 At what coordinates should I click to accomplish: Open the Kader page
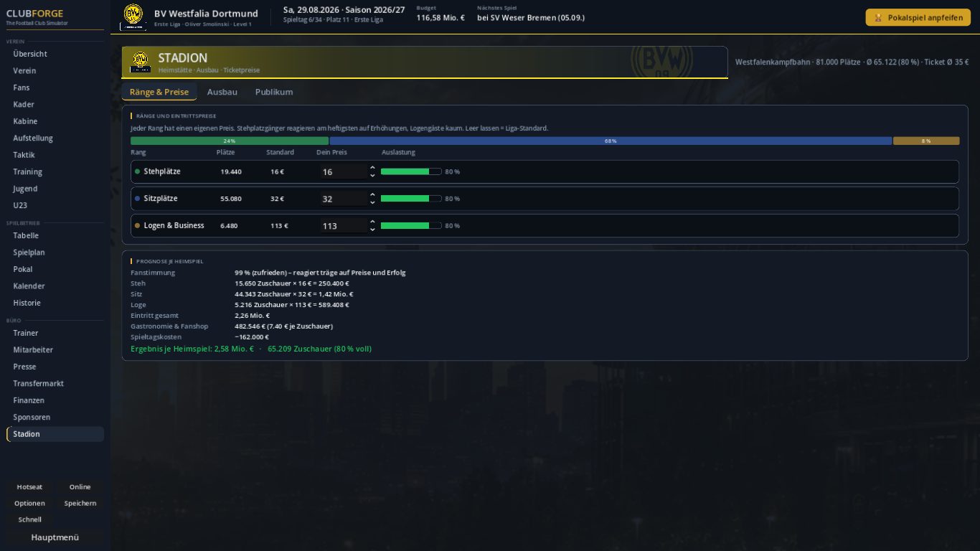[x=55, y=104]
